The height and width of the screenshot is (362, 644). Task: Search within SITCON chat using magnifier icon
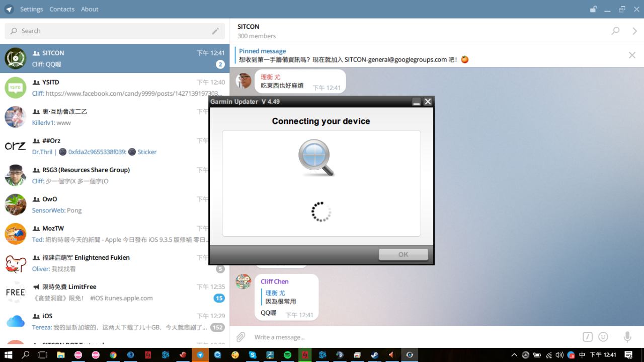pos(615,31)
